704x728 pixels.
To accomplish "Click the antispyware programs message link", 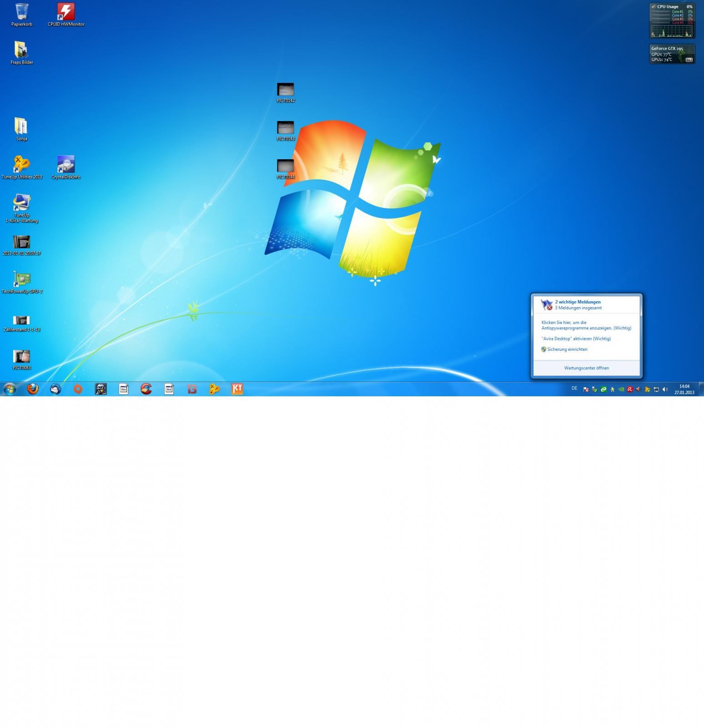I will pos(586,325).
